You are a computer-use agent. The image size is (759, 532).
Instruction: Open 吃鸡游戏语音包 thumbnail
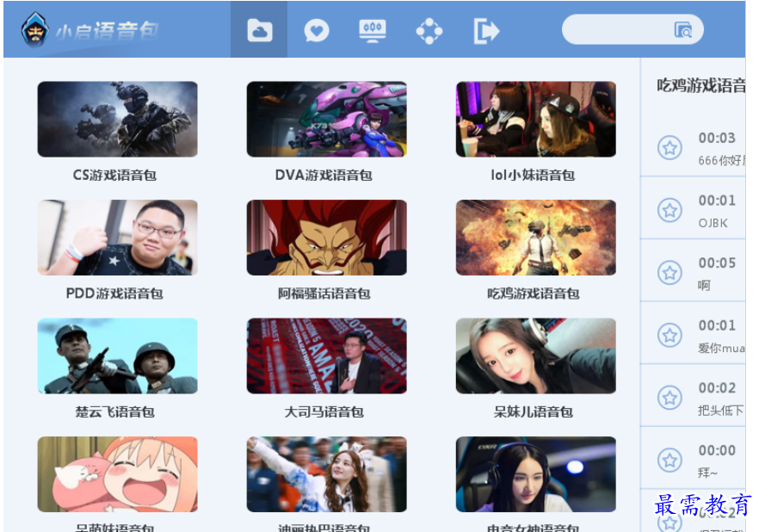coord(536,238)
